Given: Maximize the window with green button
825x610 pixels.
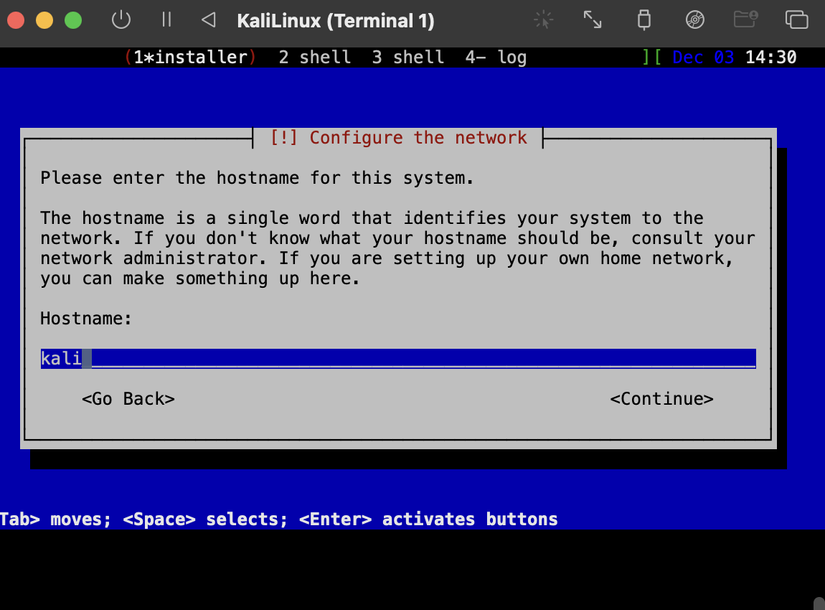Looking at the screenshot, I should pos(73,21).
